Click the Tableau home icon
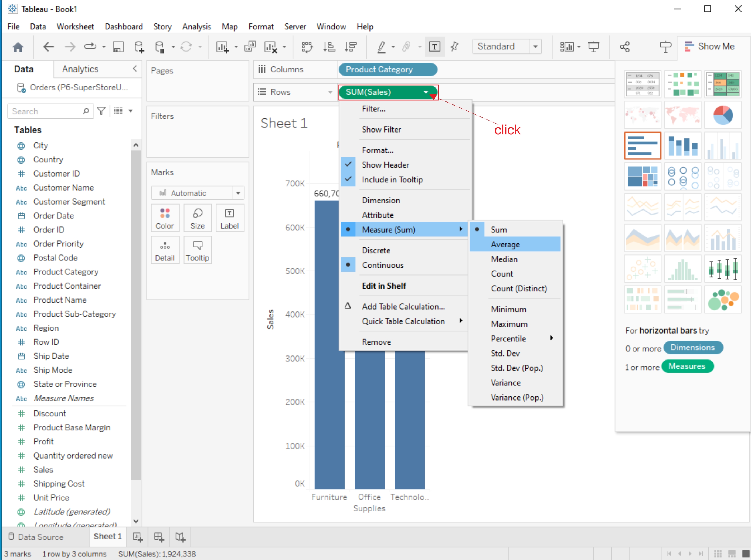751x560 pixels. [18, 47]
